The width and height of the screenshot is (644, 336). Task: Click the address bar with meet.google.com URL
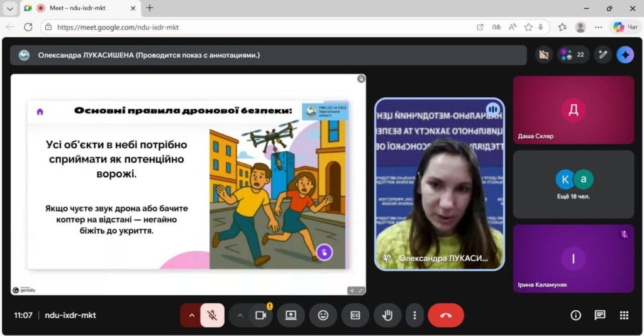tap(252, 27)
